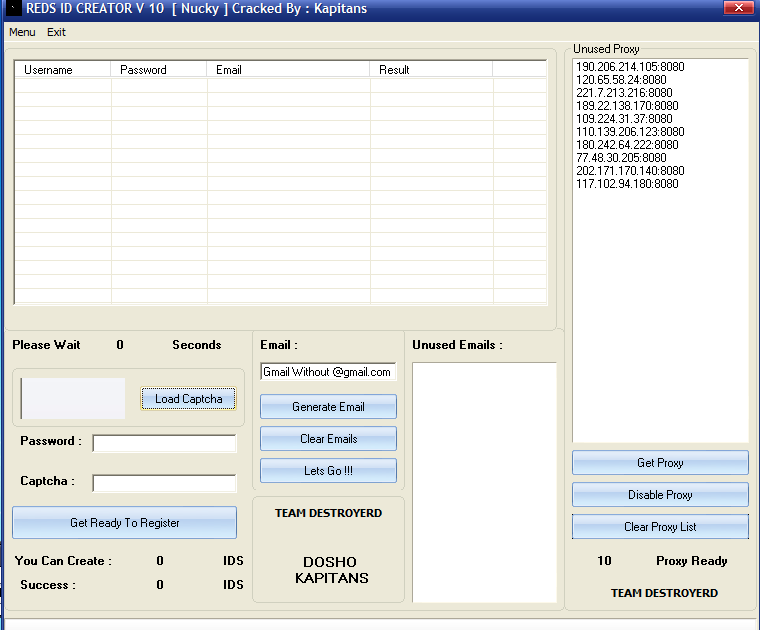This screenshot has height=630, width=760.
Task: Click the Load Captcha button
Action: (x=189, y=399)
